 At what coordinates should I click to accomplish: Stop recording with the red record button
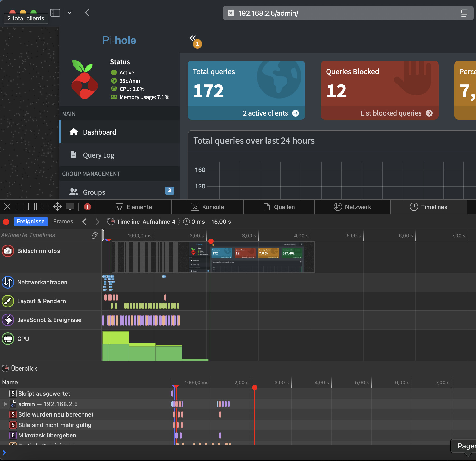coord(6,222)
